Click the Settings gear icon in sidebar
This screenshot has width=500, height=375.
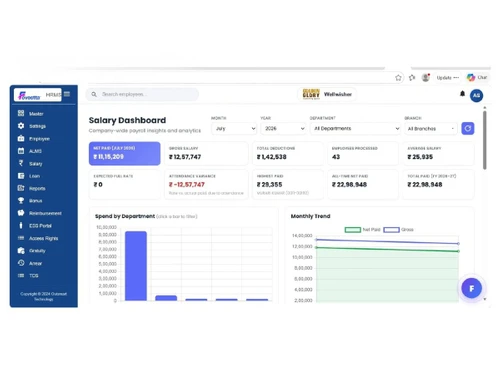pos(21,126)
